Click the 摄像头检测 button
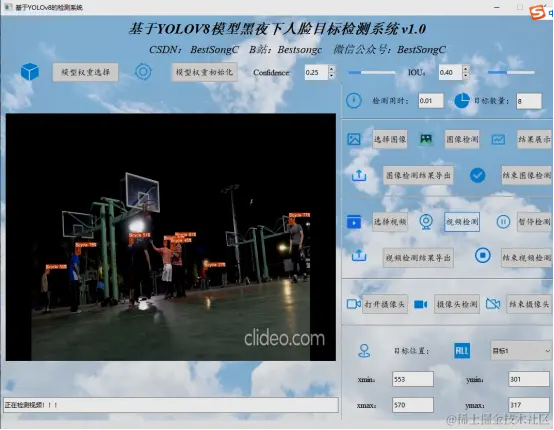This screenshot has width=554, height=430. click(x=457, y=304)
